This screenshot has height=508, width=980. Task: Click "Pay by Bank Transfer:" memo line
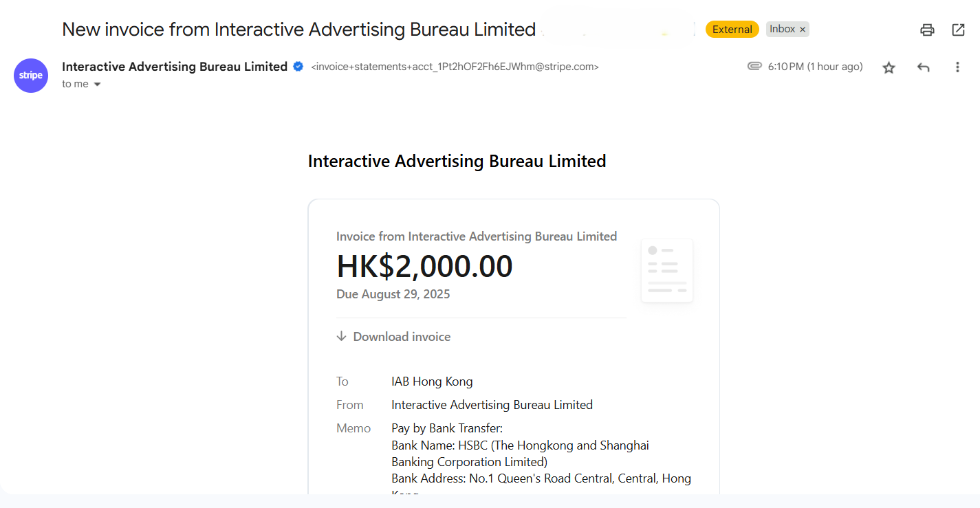tap(447, 429)
